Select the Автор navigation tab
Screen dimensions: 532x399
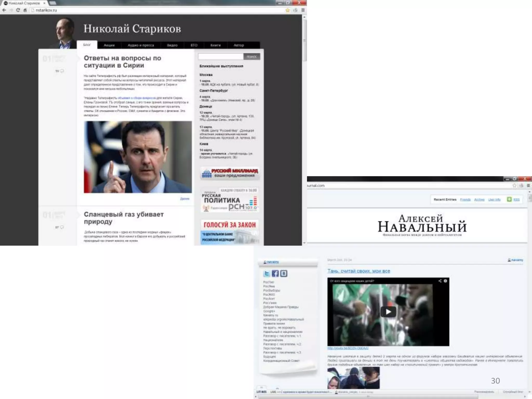tap(238, 45)
